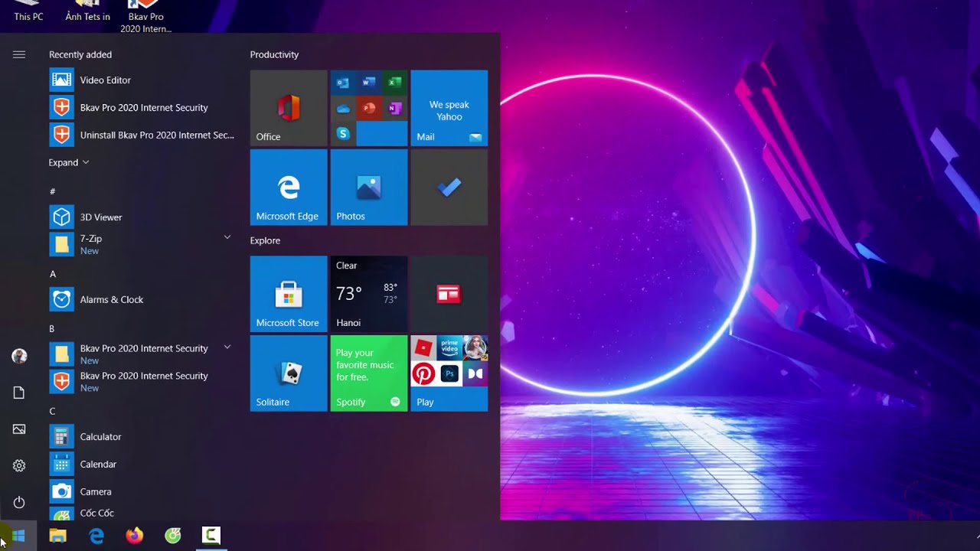This screenshot has height=551, width=980.
Task: Click the Productivity group heading
Action: point(274,54)
